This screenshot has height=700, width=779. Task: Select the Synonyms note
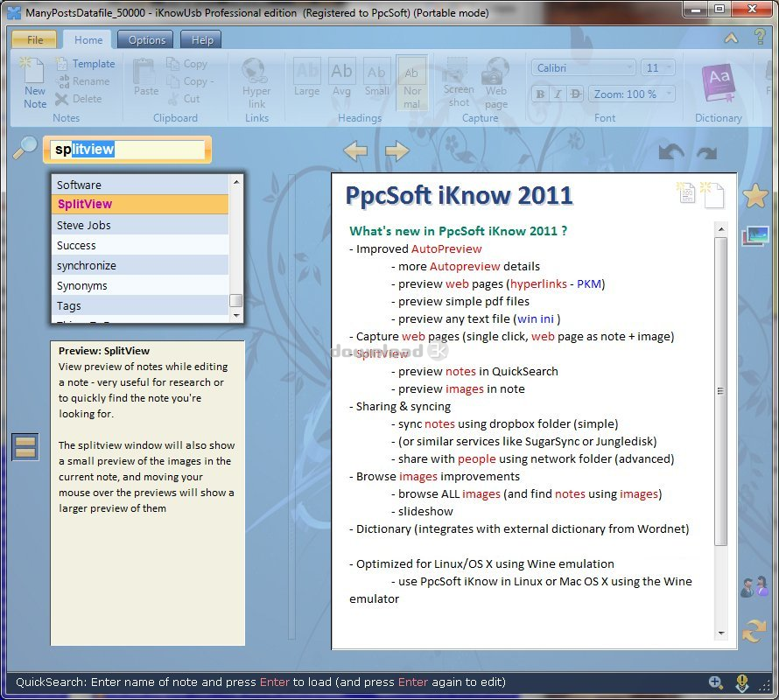click(139, 285)
